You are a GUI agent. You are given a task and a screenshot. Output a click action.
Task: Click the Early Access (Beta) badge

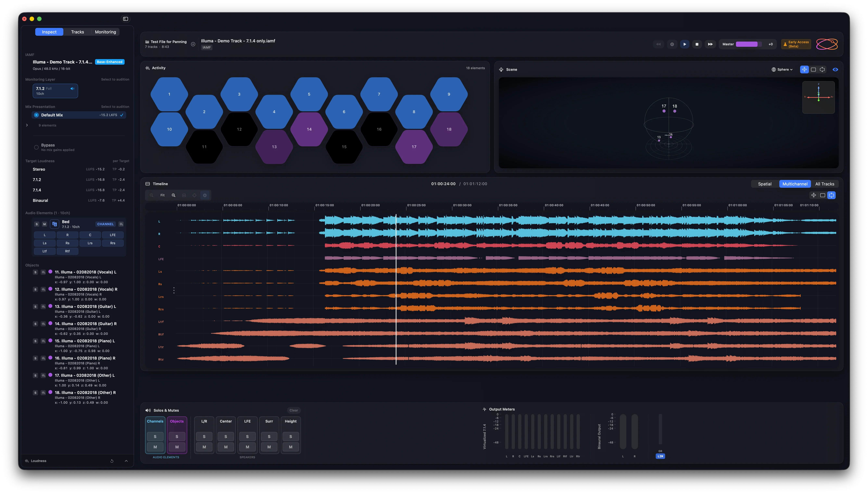[796, 44]
